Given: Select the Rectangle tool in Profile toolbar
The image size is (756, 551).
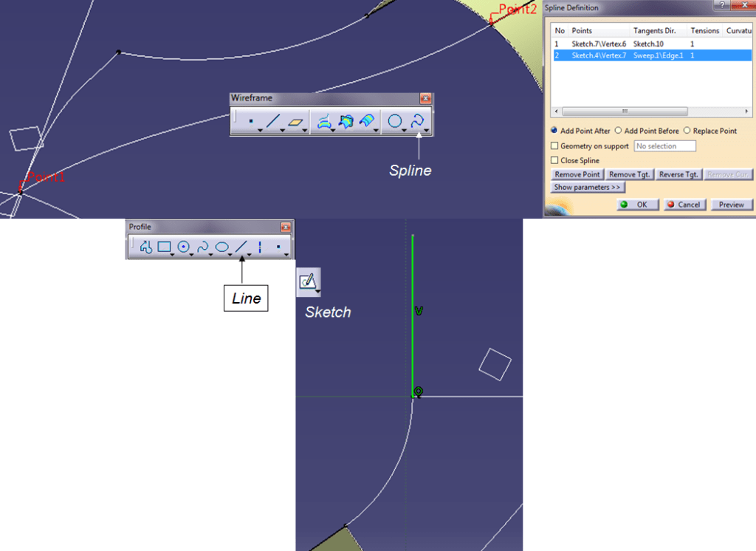Looking at the screenshot, I should (x=164, y=247).
